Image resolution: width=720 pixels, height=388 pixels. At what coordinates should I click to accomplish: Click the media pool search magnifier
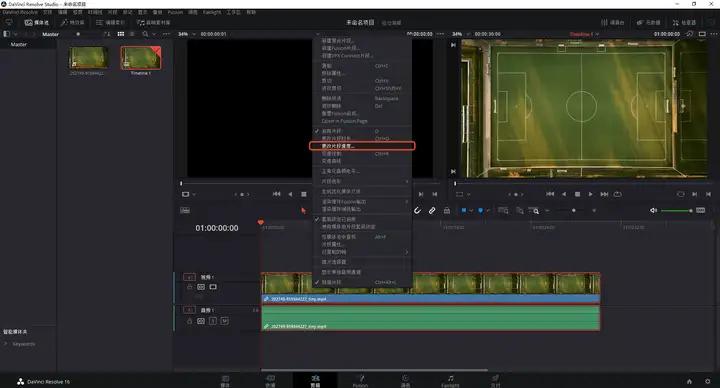[x=145, y=34]
